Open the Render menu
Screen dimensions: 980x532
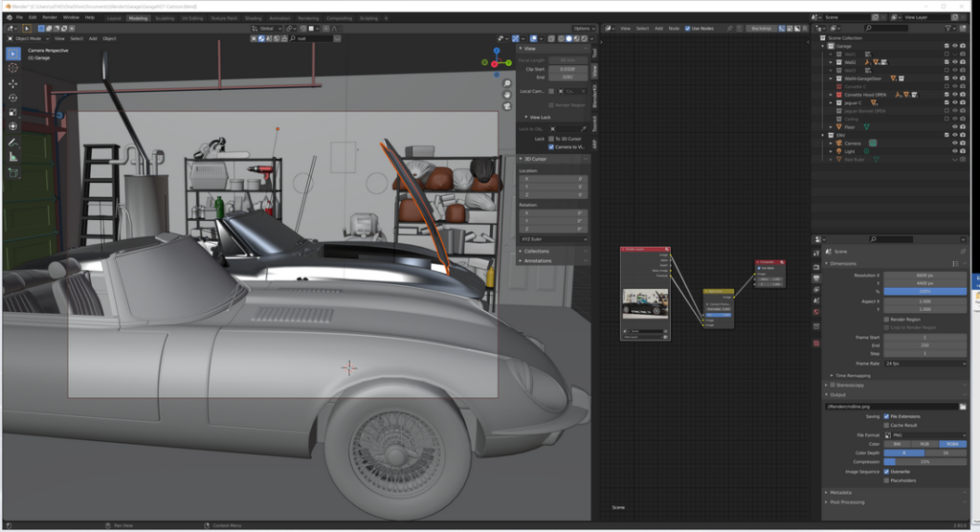pos(50,17)
